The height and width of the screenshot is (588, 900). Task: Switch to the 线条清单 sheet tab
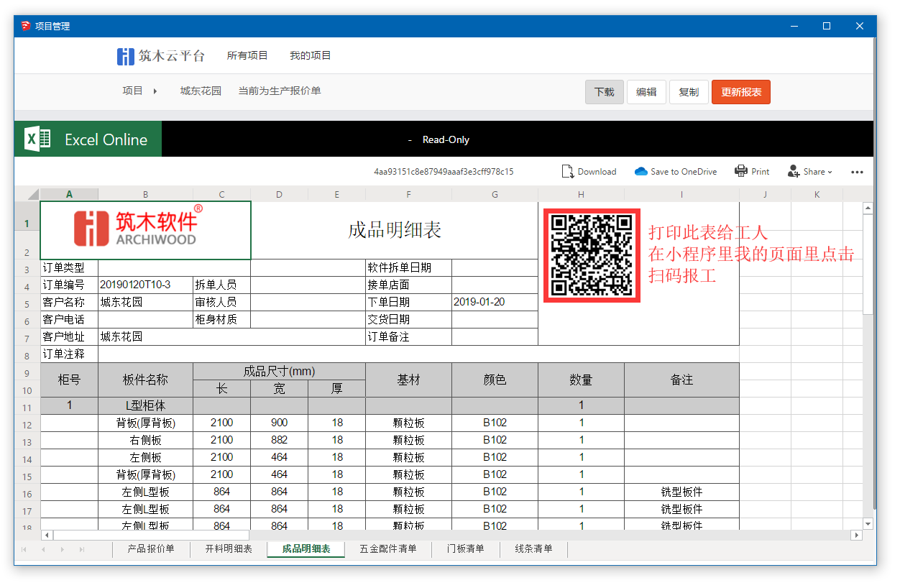click(x=534, y=549)
